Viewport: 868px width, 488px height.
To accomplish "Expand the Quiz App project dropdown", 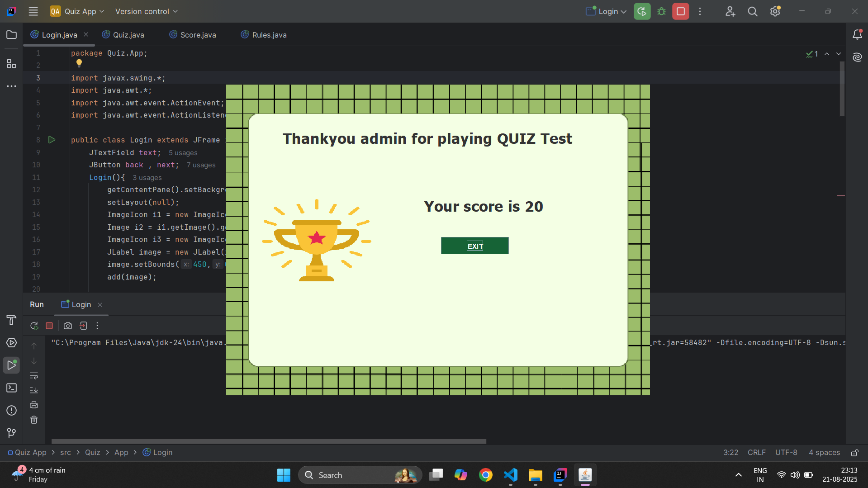I will (x=77, y=12).
